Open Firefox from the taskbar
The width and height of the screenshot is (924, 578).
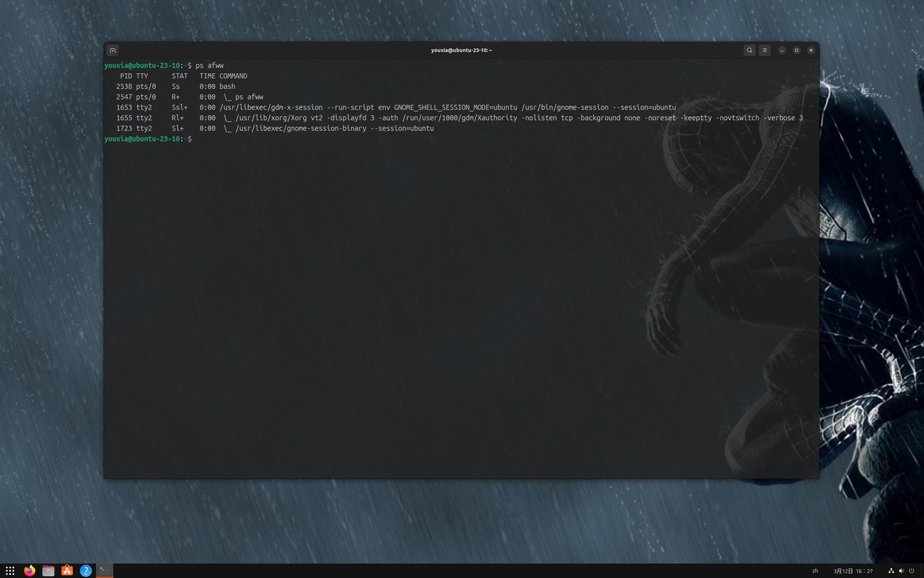click(x=29, y=570)
